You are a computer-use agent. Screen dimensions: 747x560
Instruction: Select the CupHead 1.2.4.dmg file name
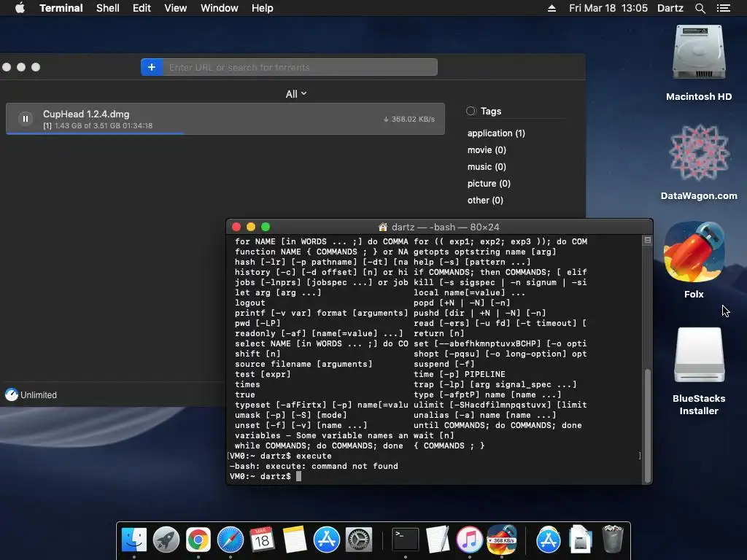(86, 114)
